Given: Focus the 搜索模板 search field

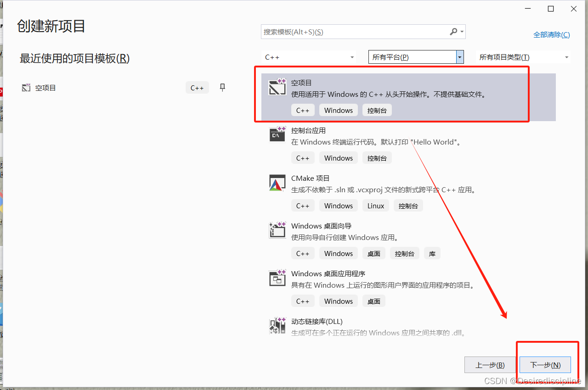Looking at the screenshot, I should coord(363,32).
